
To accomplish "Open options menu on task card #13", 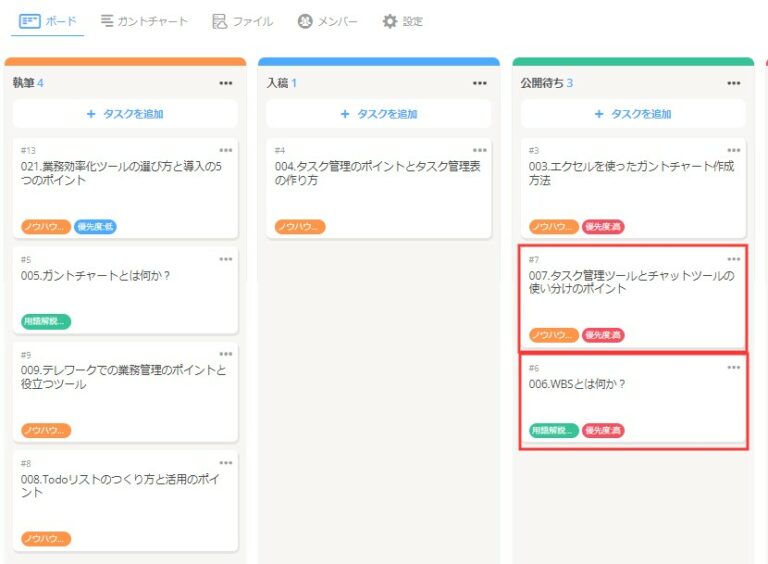I will 226,150.
